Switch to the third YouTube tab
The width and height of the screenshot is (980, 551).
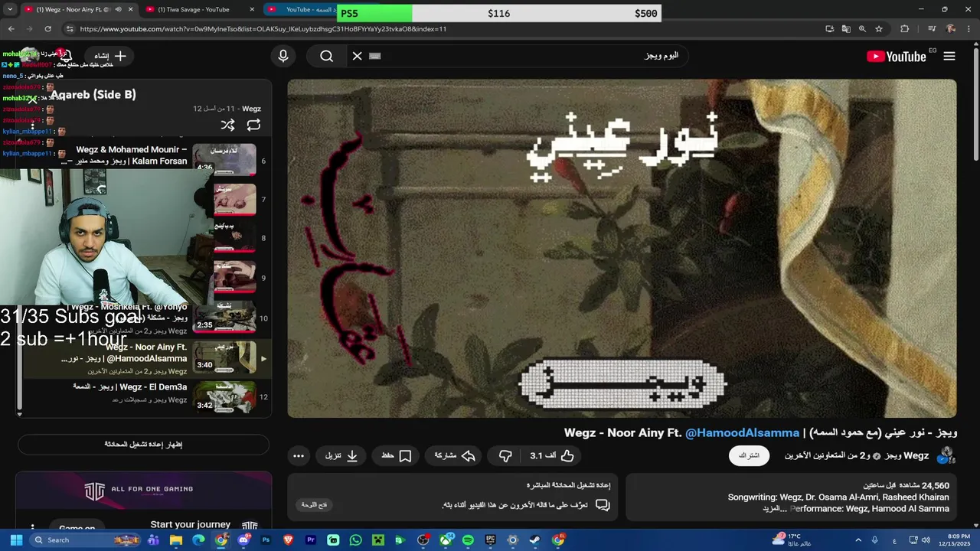pyautogui.click(x=310, y=10)
